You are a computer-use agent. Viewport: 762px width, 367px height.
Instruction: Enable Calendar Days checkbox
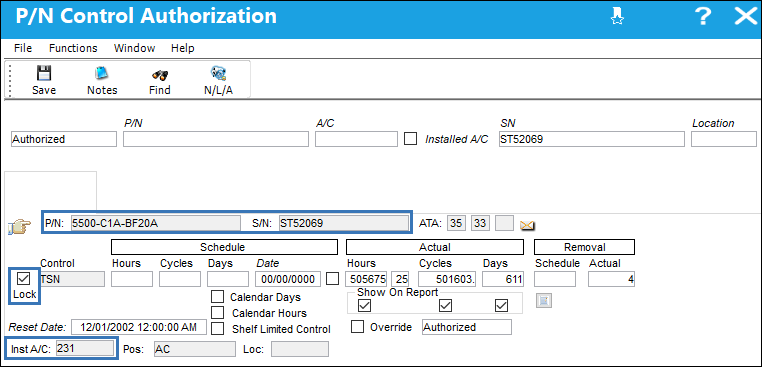coord(218,297)
